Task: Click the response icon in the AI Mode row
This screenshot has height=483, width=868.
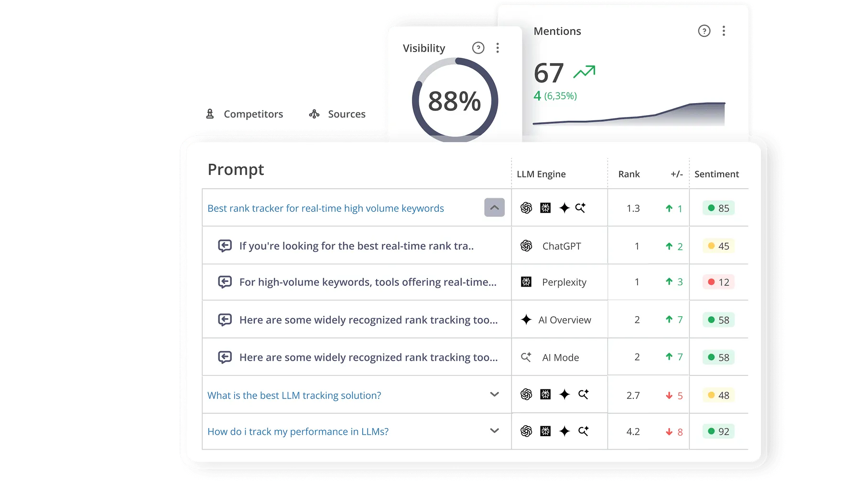Action: click(x=225, y=357)
